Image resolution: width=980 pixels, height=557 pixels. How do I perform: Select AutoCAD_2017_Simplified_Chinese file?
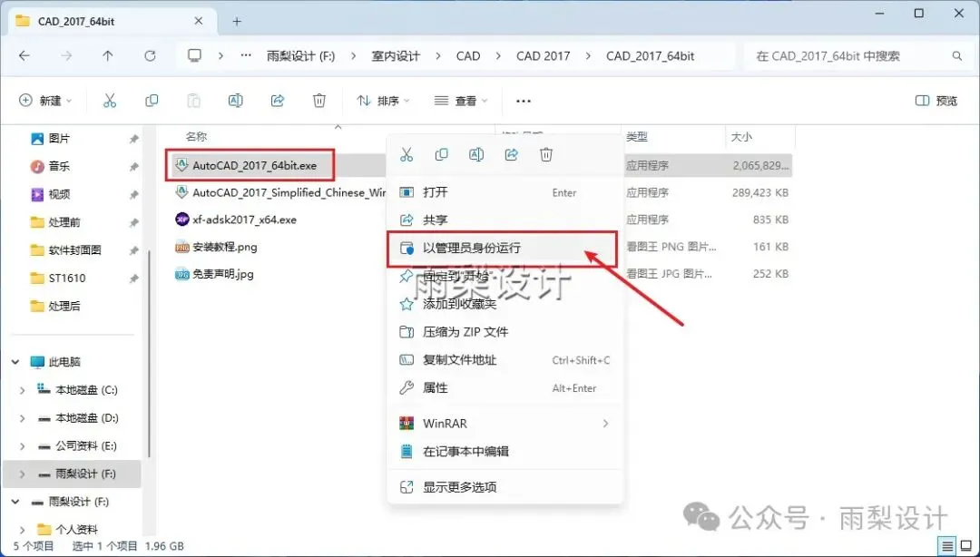tap(289, 192)
